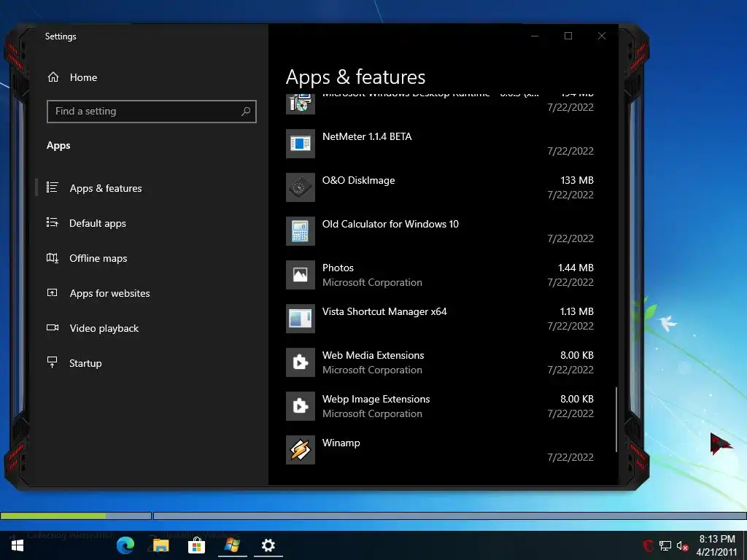Click the Apps & features page heading

355,77
